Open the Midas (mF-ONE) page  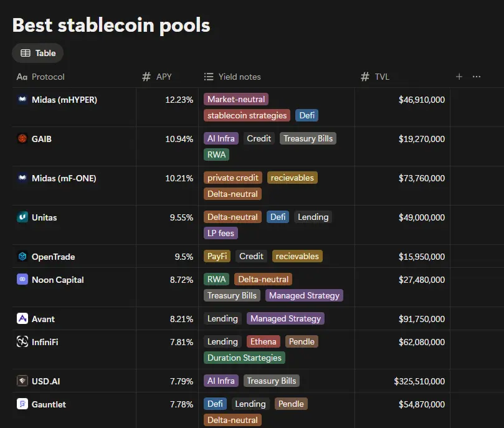[64, 178]
